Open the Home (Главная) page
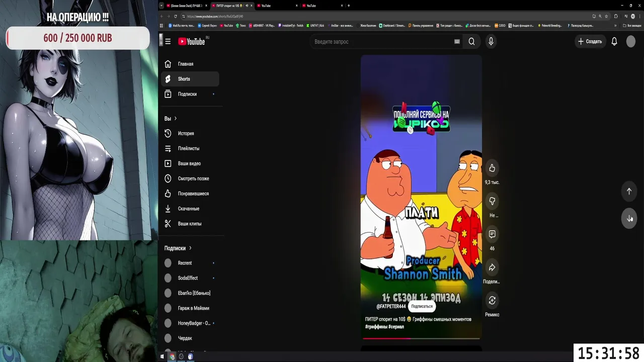The image size is (644, 362). 190,64
